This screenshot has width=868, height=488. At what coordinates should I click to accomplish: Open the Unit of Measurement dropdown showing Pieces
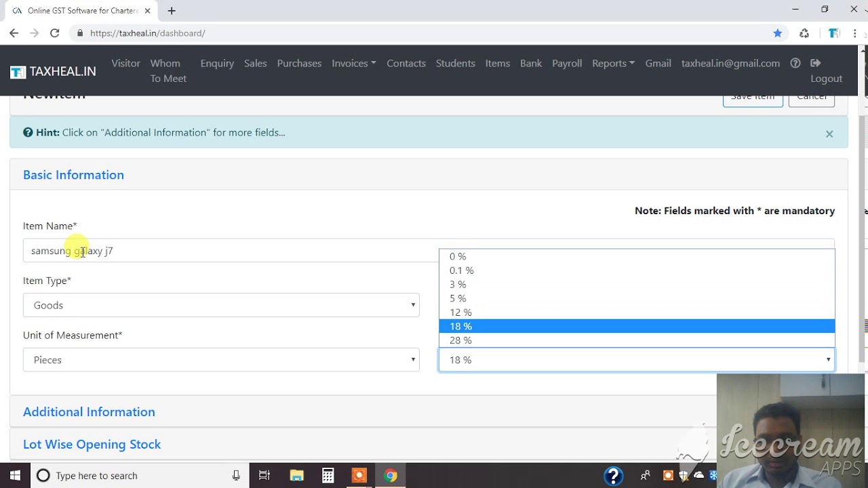221,360
